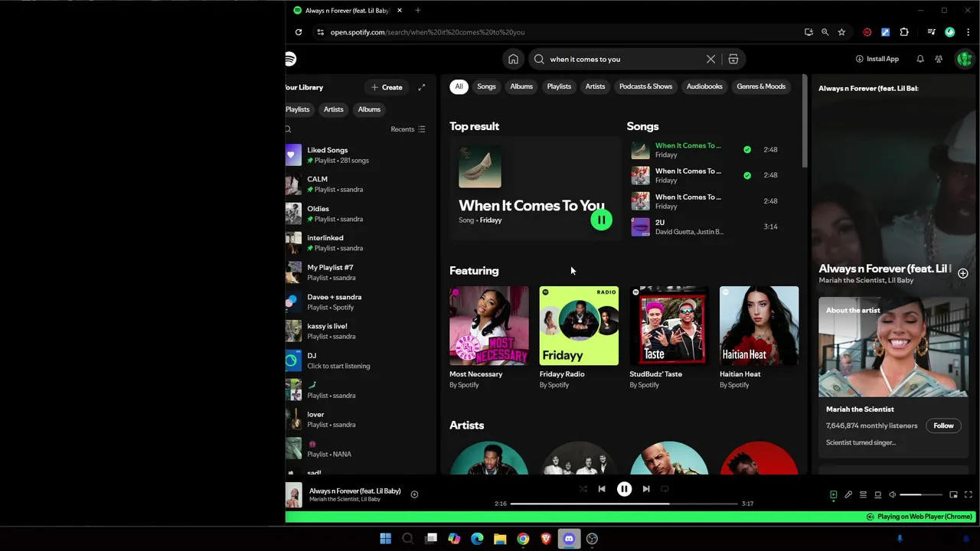
Task: Open Chrome extensions puzzle icon
Action: tap(904, 32)
